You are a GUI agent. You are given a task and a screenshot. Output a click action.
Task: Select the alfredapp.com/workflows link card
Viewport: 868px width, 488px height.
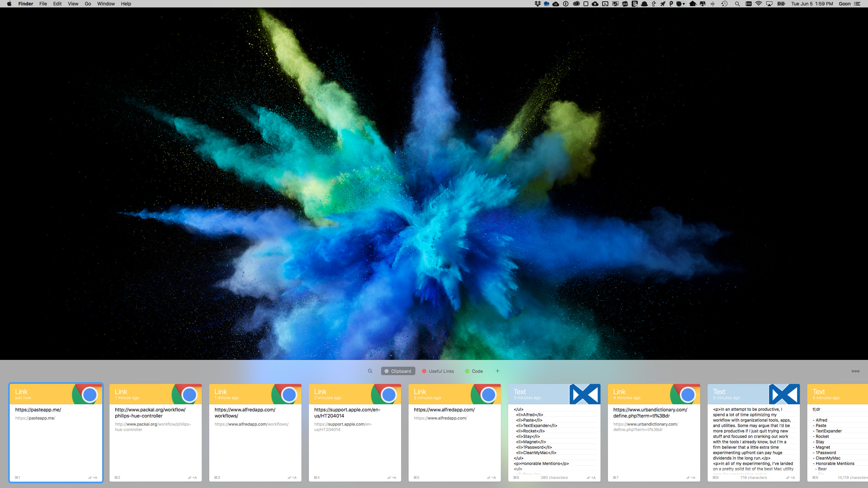coord(255,432)
